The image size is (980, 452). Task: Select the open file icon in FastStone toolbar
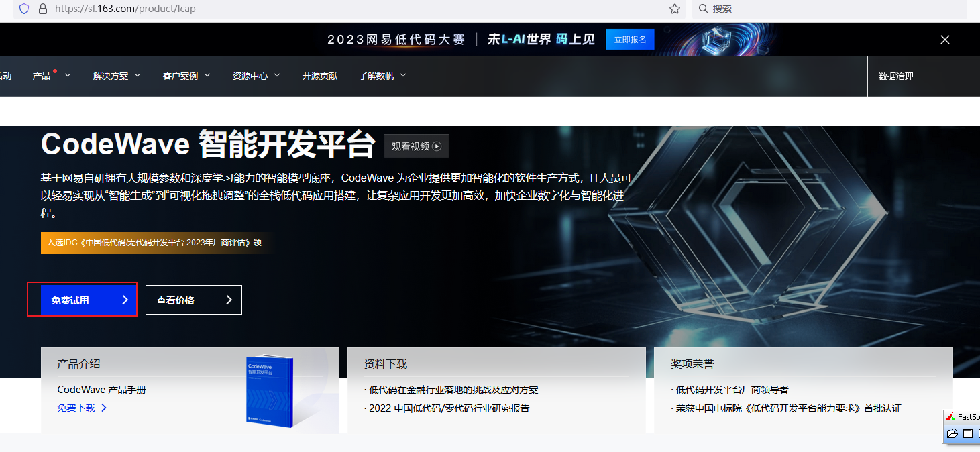point(952,433)
